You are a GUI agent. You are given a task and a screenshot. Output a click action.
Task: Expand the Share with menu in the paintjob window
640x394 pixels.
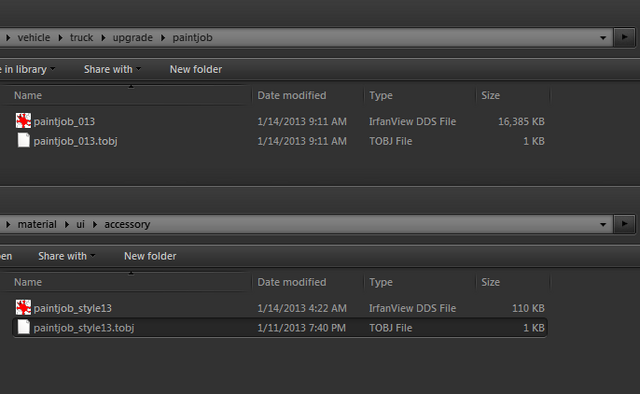click(112, 69)
